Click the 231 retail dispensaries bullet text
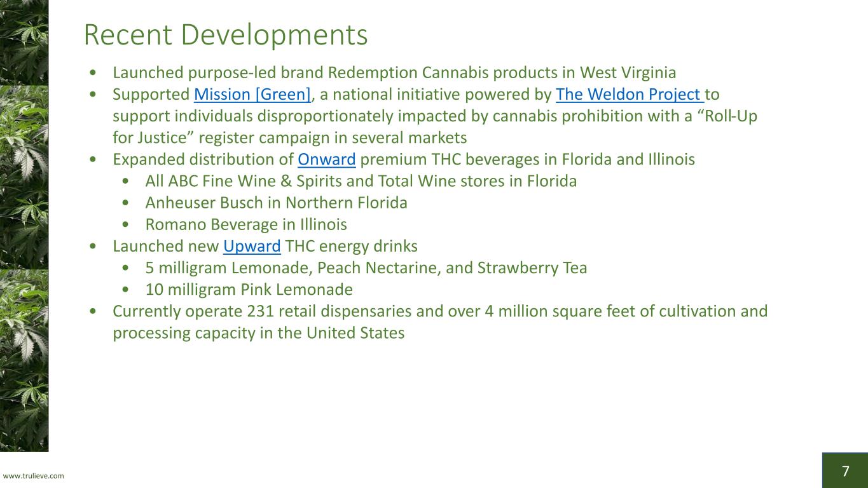The height and width of the screenshot is (488, 868). [x=439, y=311]
